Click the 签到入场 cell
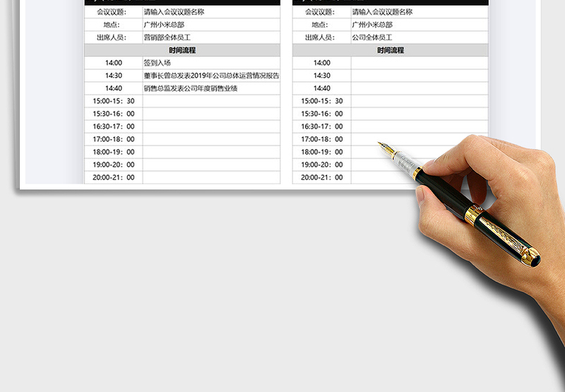This screenshot has height=392, width=565. [211, 63]
